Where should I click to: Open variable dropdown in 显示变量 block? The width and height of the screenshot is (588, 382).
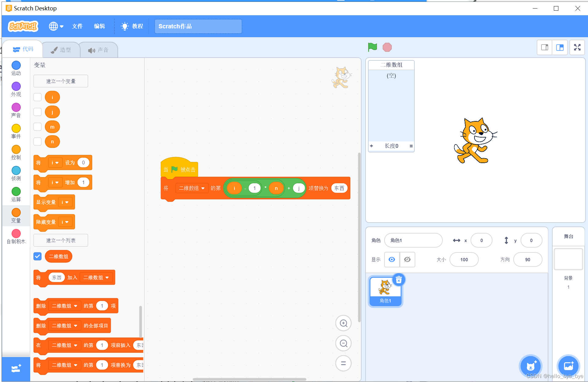65,202
